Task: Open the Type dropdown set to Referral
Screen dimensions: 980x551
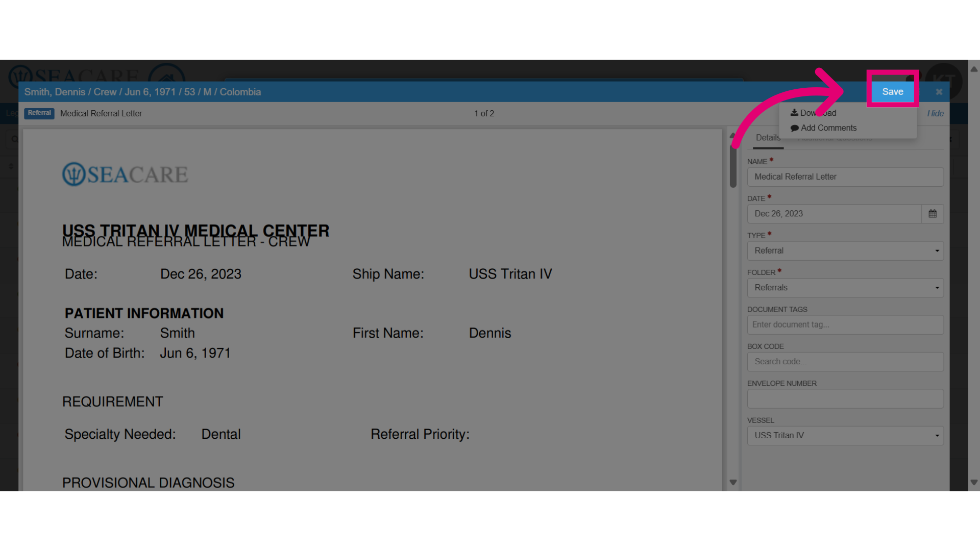Action: point(845,251)
